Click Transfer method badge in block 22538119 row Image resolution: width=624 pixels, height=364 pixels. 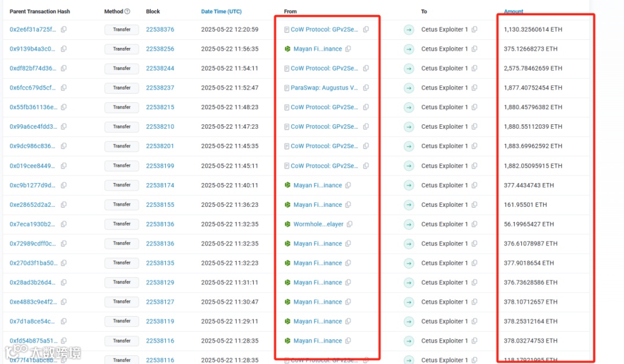[121, 321]
